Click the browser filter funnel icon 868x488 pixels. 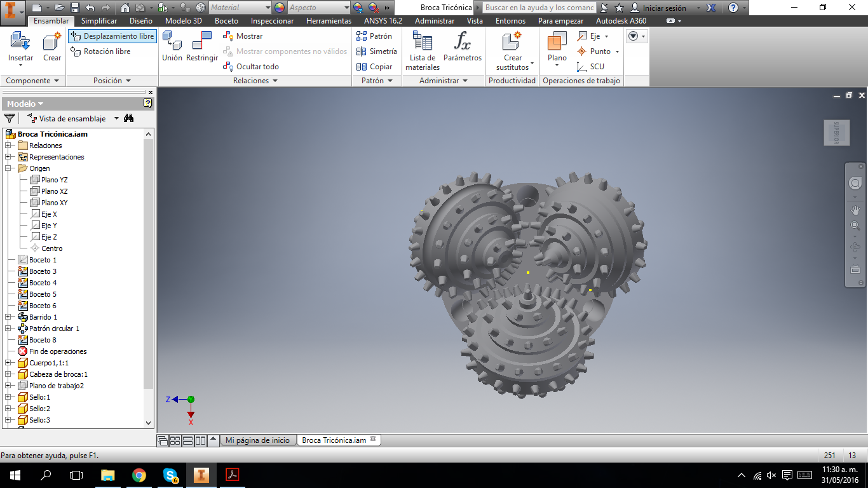coord(10,118)
